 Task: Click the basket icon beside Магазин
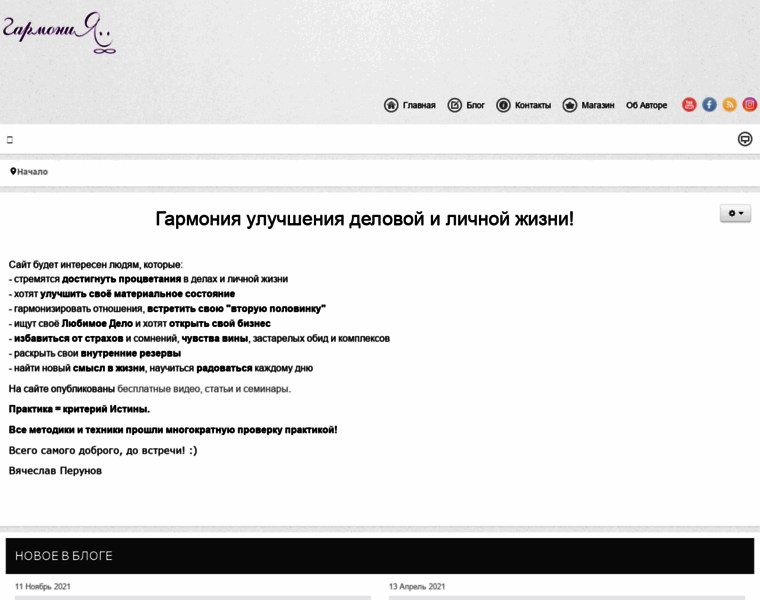570,105
